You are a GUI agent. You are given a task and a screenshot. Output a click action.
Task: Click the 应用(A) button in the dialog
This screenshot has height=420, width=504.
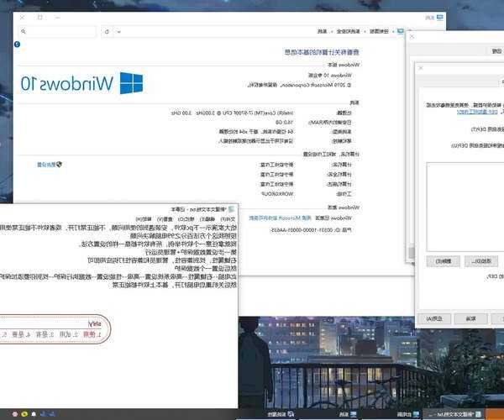point(434,318)
